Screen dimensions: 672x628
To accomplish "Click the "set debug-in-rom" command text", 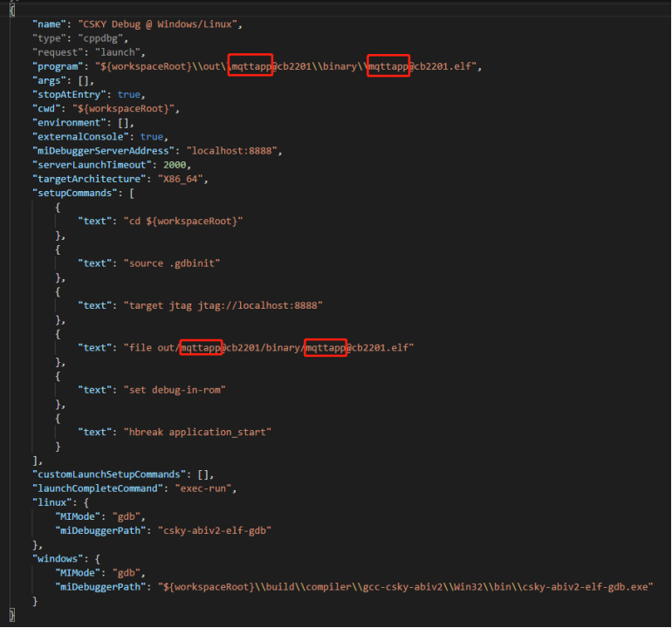I will tap(175, 390).
